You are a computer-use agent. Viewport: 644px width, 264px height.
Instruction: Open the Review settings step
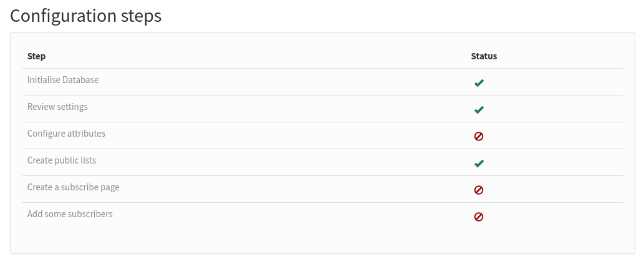click(x=57, y=107)
